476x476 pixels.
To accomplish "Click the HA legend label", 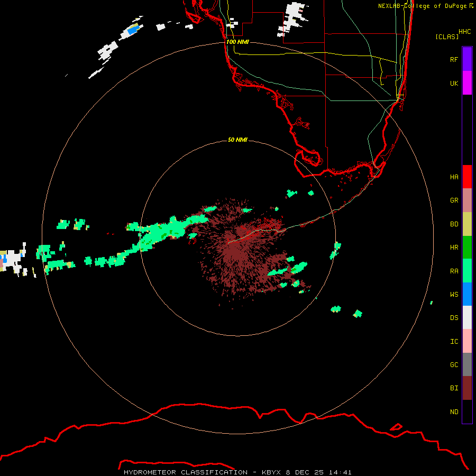I will pos(454,177).
